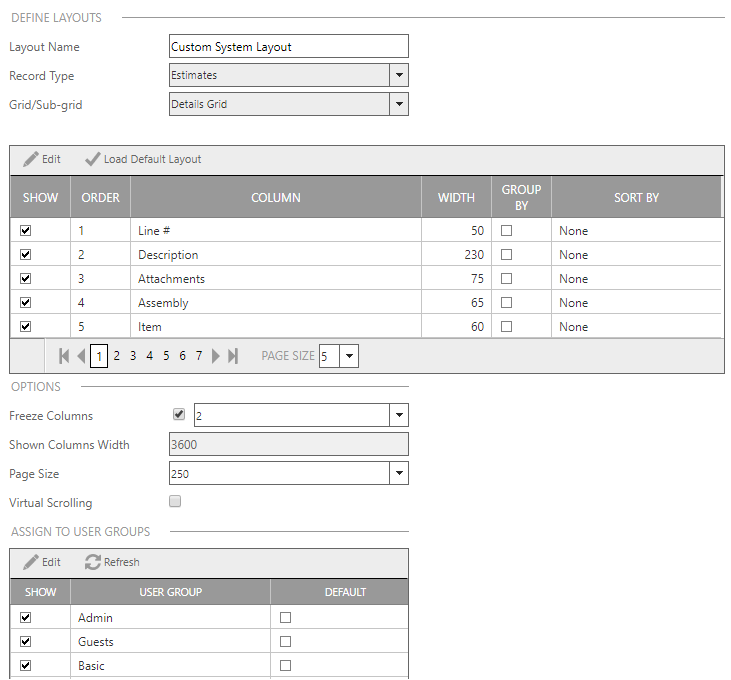This screenshot has height=680, width=731.
Task: Open the Page Size 250 dropdown
Action: 398,474
